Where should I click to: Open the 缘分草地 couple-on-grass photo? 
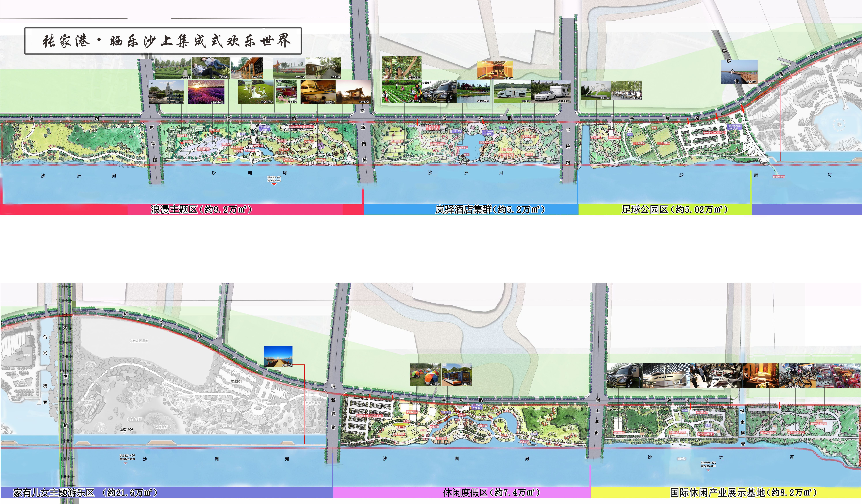211,68
